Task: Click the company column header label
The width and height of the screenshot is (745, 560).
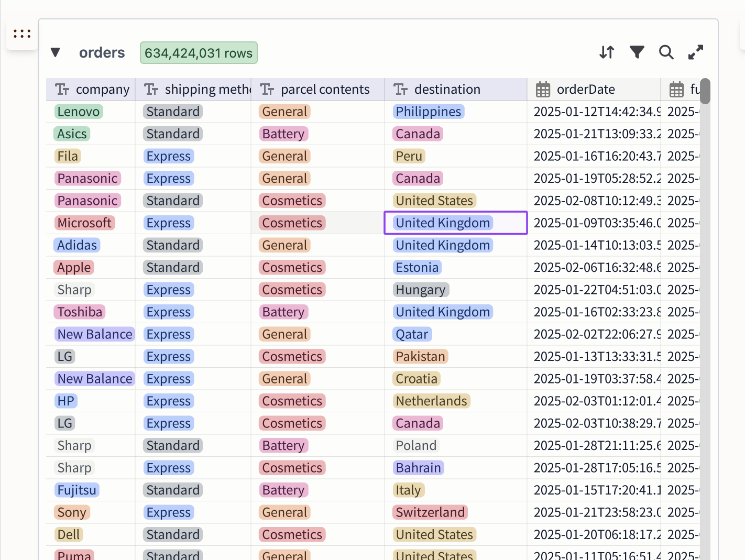Action: pyautogui.click(x=103, y=90)
